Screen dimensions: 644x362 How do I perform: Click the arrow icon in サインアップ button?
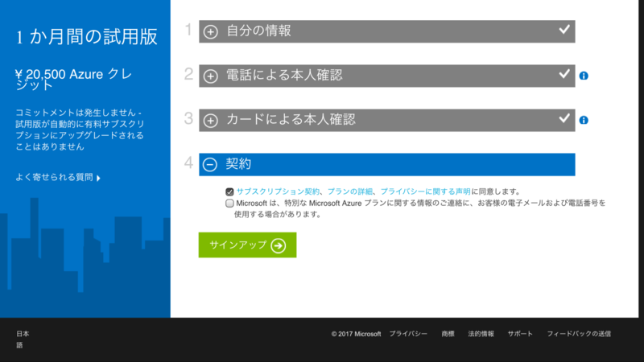[279, 245]
